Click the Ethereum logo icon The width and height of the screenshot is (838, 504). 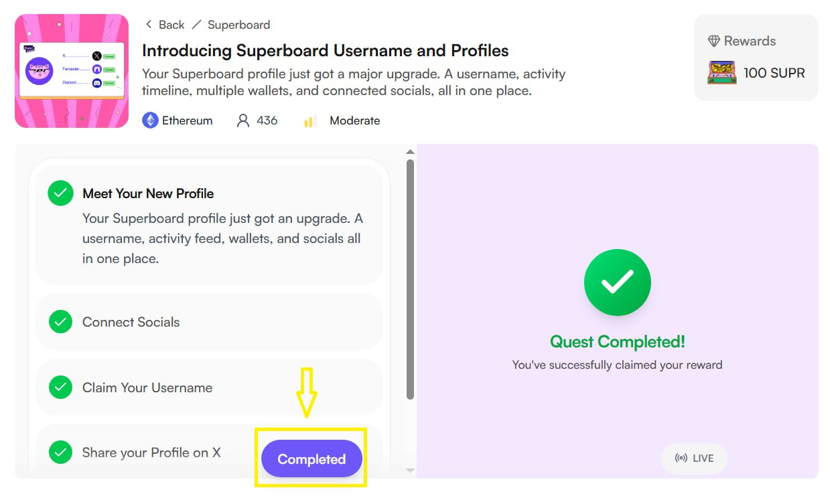click(x=150, y=120)
